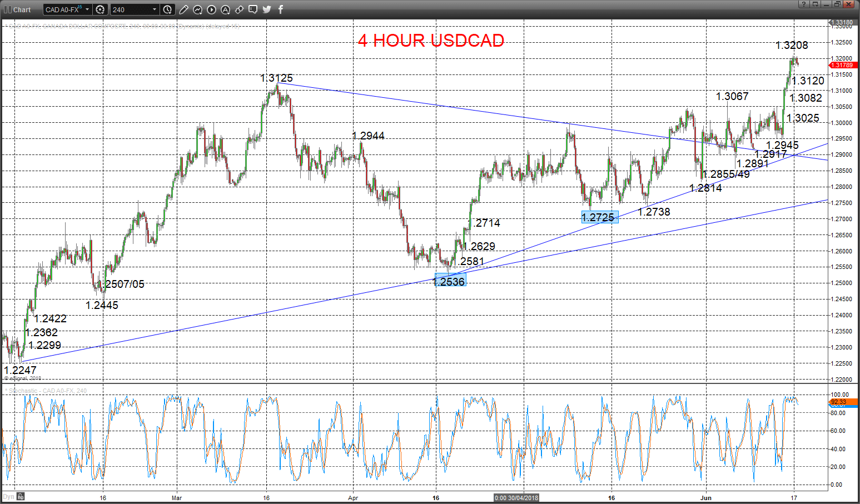Minimize the chart window

826,4
